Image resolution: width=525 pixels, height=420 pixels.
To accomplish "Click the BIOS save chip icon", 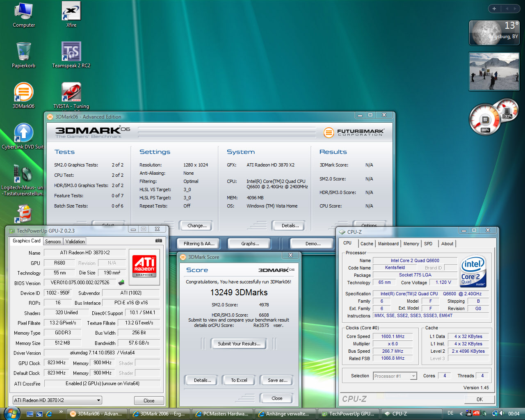I will click(x=121, y=283).
